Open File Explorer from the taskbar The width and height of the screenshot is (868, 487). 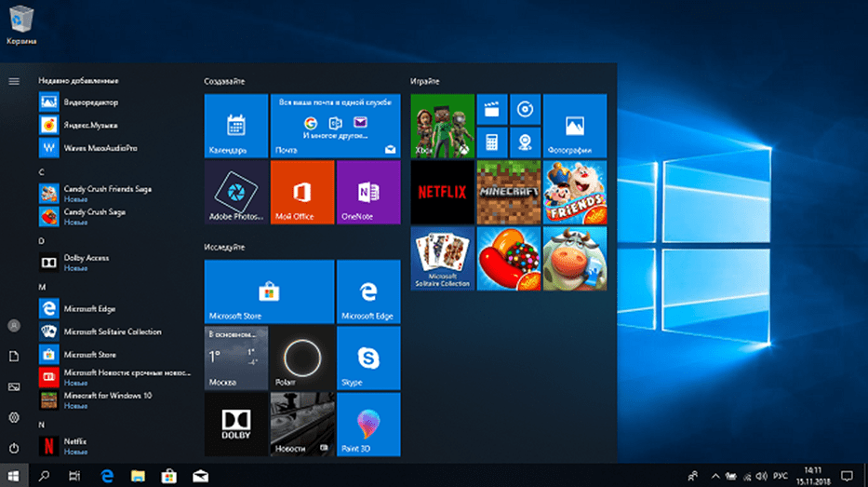pos(138,476)
